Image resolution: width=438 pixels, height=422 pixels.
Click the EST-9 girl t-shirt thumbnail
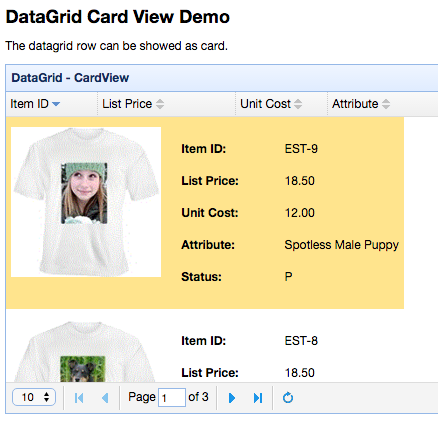pos(86,202)
